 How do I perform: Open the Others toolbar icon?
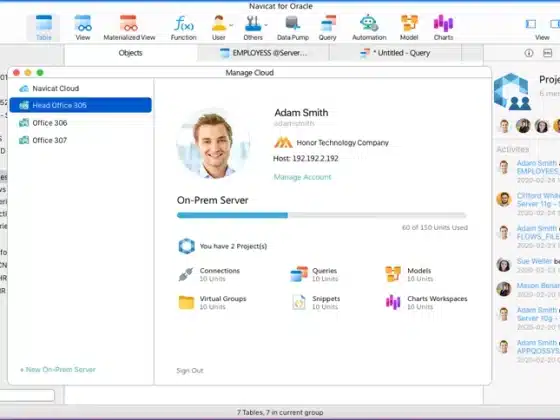[253, 28]
